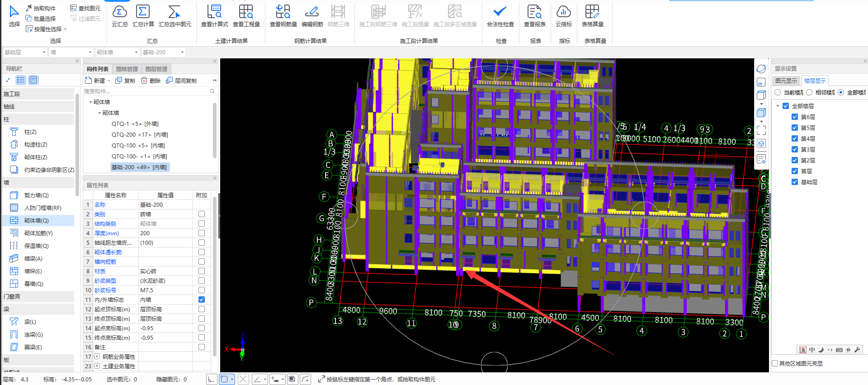Click the 选择 arrow tool in ribbon

(x=14, y=16)
